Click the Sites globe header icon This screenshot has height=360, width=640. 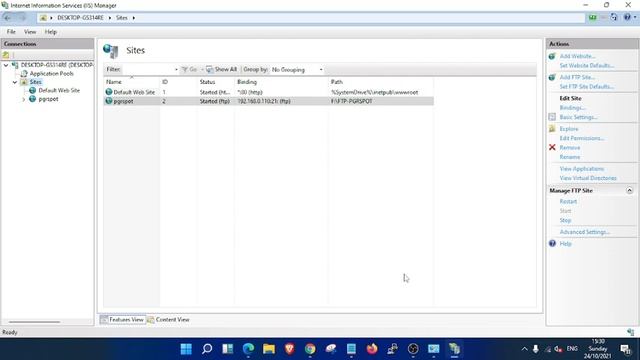[111, 51]
